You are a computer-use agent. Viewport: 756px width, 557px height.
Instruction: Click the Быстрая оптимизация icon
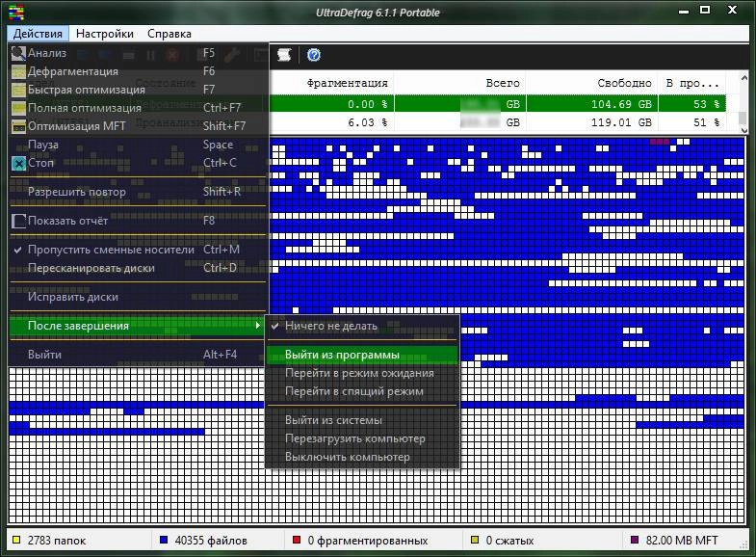coord(18,90)
